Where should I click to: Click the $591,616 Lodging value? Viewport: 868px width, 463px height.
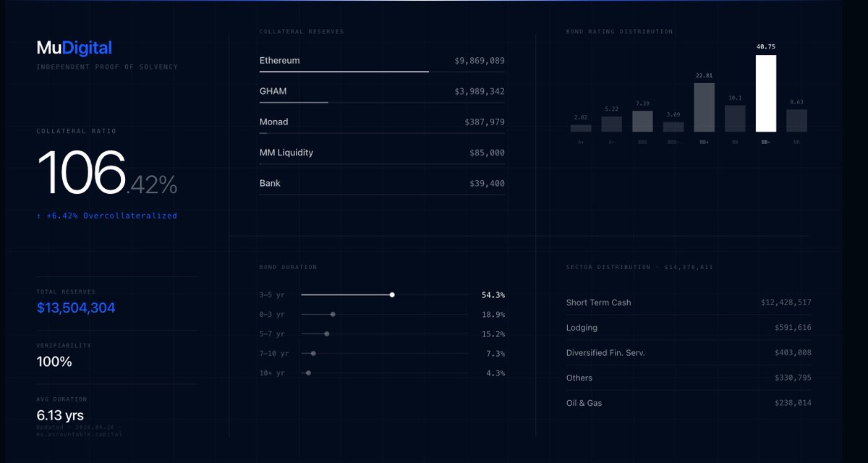793,328
